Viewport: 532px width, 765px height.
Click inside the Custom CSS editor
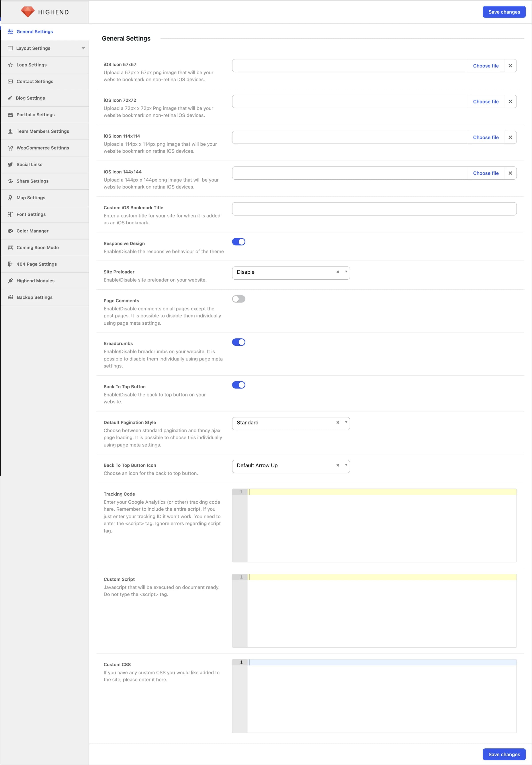click(x=374, y=696)
